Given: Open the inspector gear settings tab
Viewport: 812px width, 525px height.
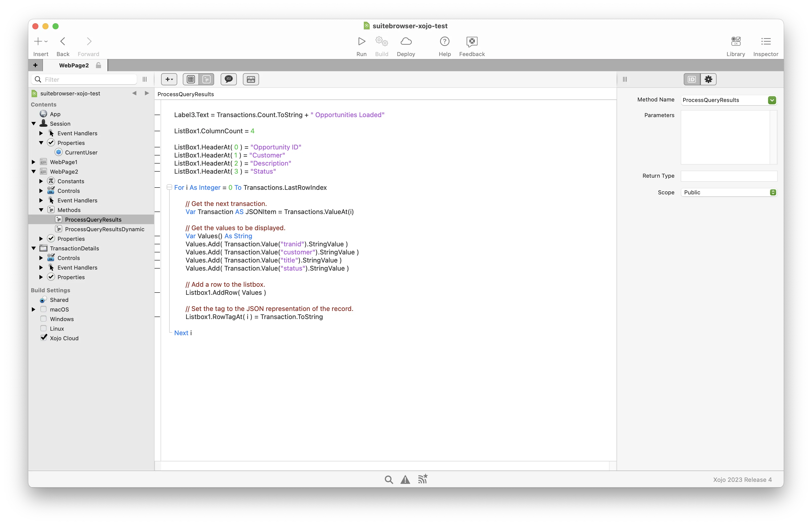Looking at the screenshot, I should coord(708,80).
